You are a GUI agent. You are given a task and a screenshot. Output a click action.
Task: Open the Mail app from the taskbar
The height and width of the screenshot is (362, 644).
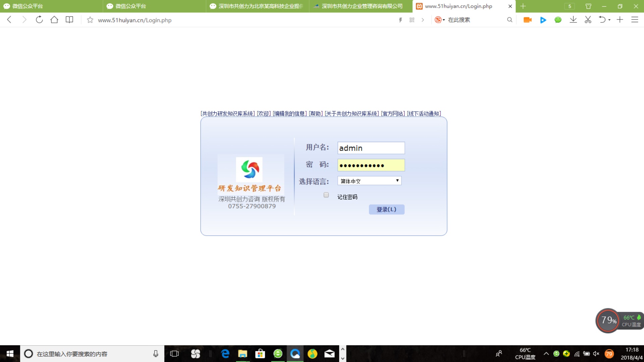329,354
